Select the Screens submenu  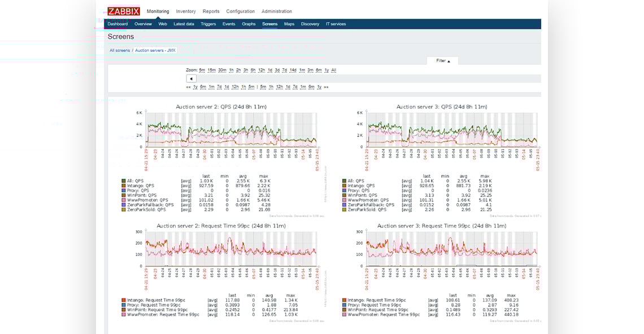(x=270, y=24)
